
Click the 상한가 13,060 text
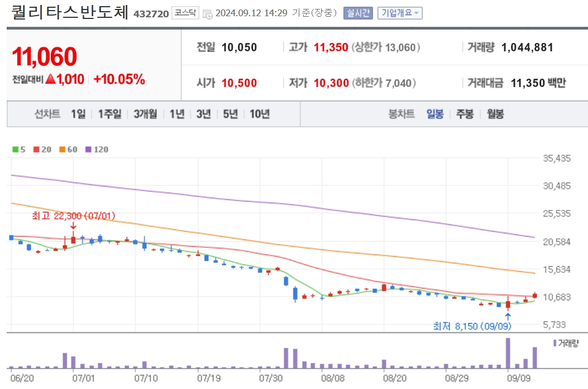385,47
